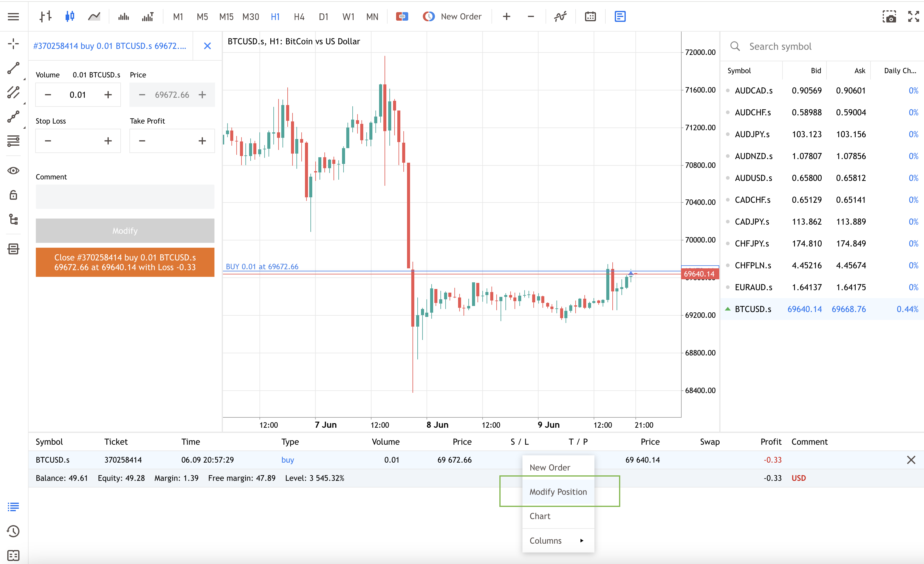The image size is (924, 564).
Task: Choose Modify Position from context menu
Action: point(558,492)
